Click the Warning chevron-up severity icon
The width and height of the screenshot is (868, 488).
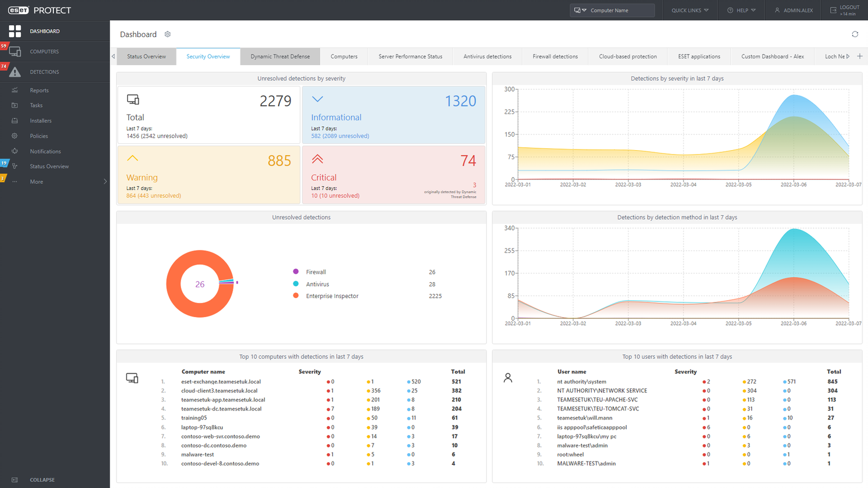(133, 159)
